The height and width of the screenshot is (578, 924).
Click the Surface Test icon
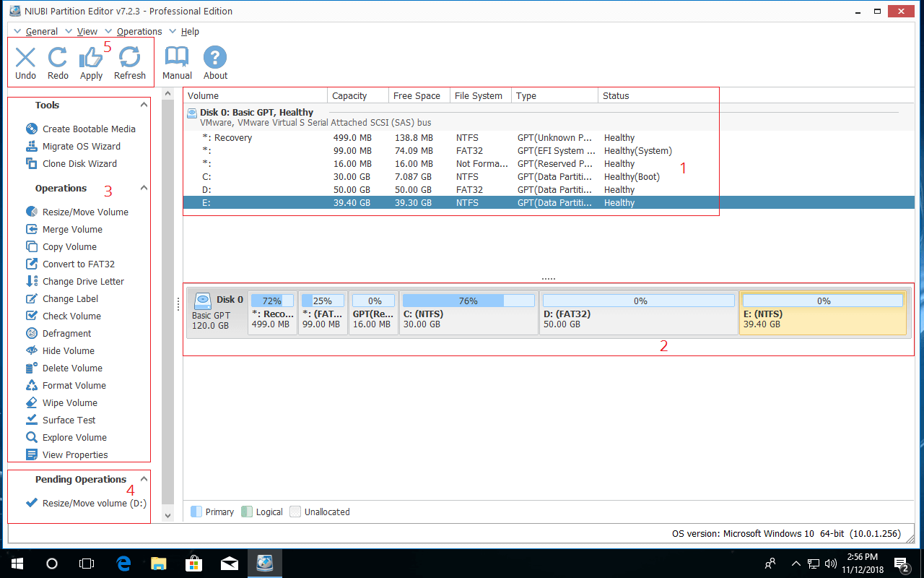coord(31,420)
